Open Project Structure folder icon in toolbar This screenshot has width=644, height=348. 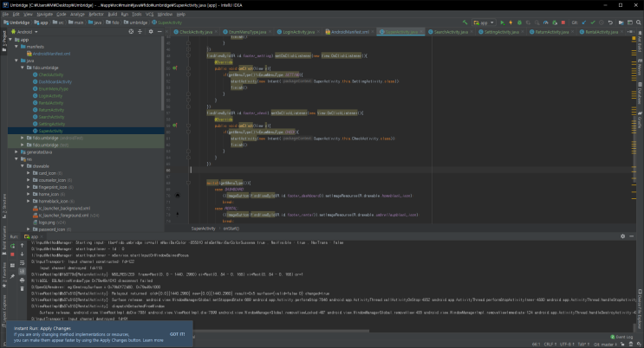click(x=621, y=23)
